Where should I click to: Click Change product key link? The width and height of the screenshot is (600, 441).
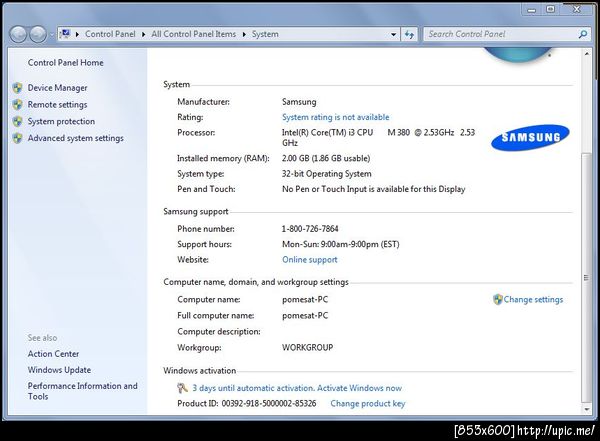coord(368,403)
